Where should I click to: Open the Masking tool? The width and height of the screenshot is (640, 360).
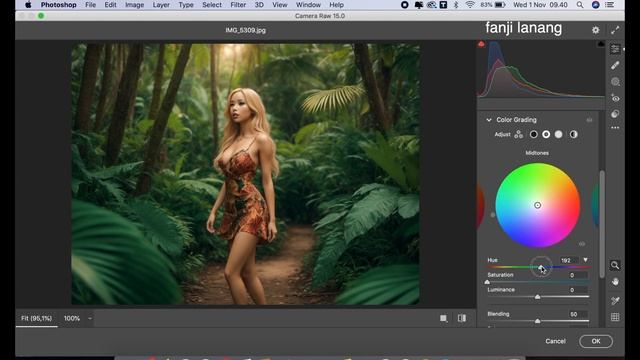pos(615,82)
